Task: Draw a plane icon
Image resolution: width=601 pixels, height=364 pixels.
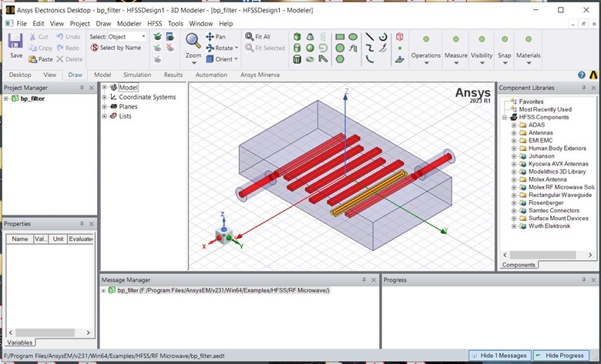Action: [400, 59]
